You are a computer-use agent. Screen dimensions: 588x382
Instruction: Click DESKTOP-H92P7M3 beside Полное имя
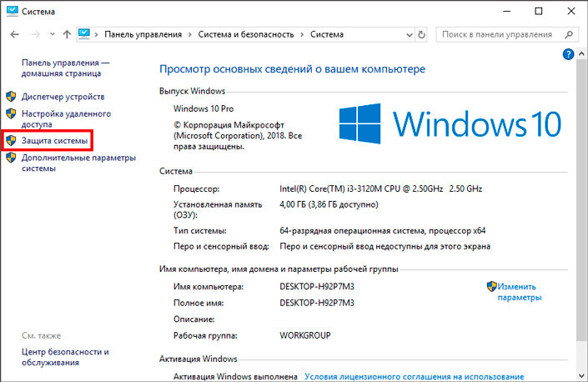click(317, 303)
